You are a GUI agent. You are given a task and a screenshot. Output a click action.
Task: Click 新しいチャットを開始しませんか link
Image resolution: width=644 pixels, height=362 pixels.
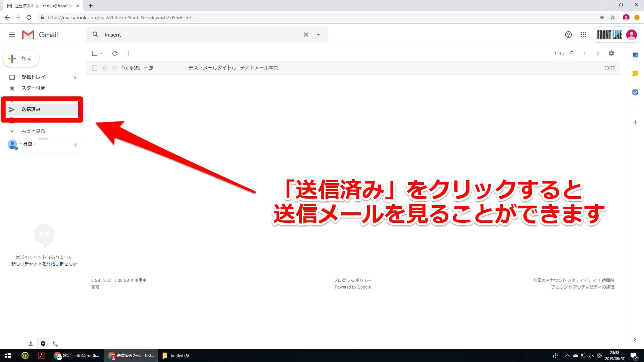[x=44, y=264]
